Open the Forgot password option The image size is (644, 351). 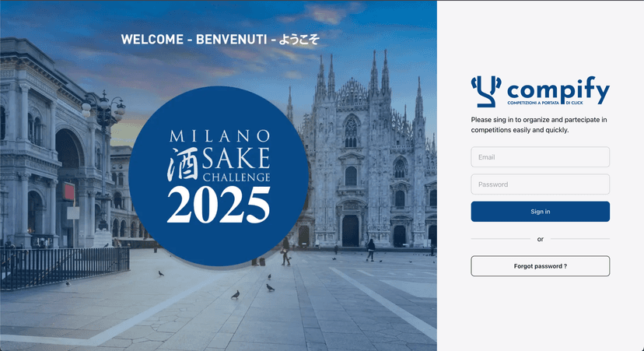coord(540,266)
